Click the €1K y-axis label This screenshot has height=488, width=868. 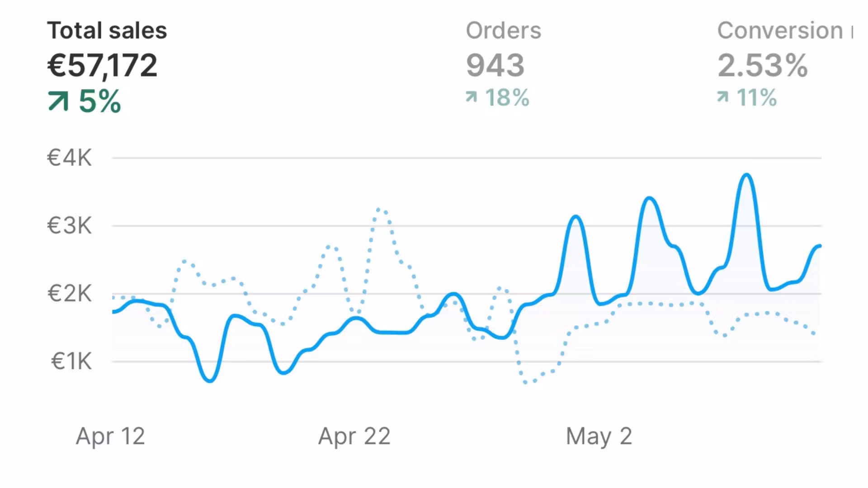coord(71,361)
